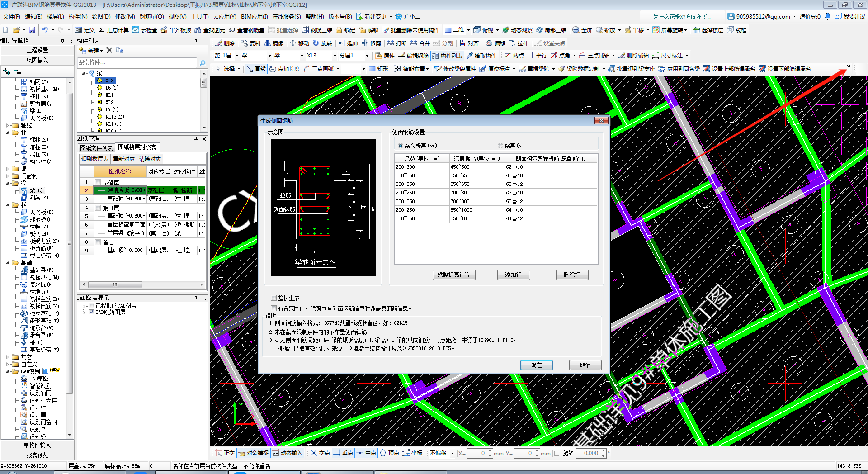This screenshot has width=868, height=474.
Task: Click 删除辅轴 delete auxiliary axis icon
Action: pos(634,56)
